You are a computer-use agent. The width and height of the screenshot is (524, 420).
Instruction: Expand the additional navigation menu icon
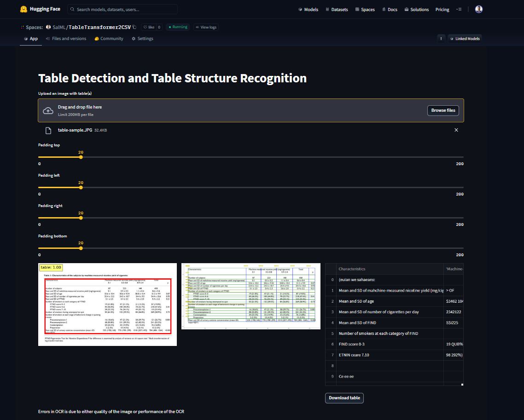coord(459,9)
